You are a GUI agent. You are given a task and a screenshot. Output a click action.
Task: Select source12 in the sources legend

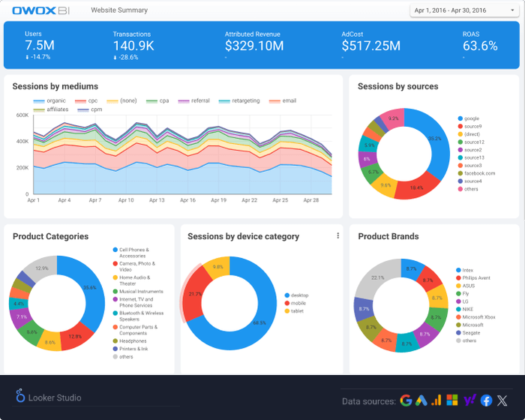coord(471,142)
